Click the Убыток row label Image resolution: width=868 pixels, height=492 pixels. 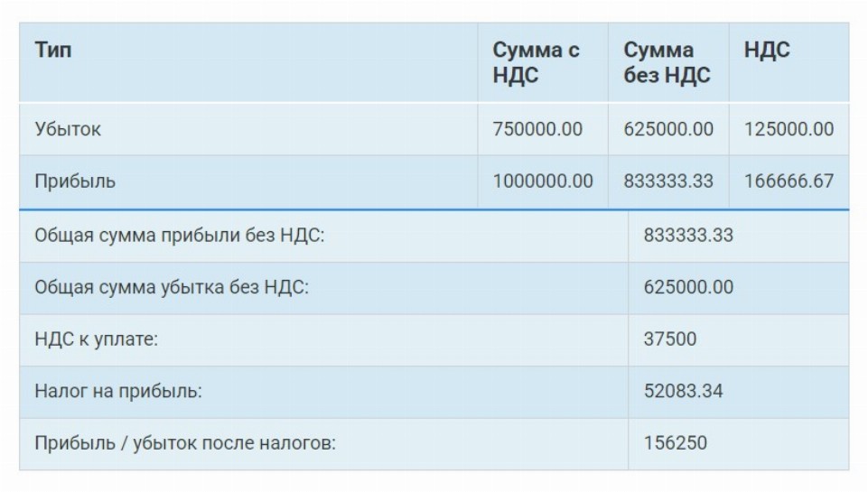tap(68, 129)
